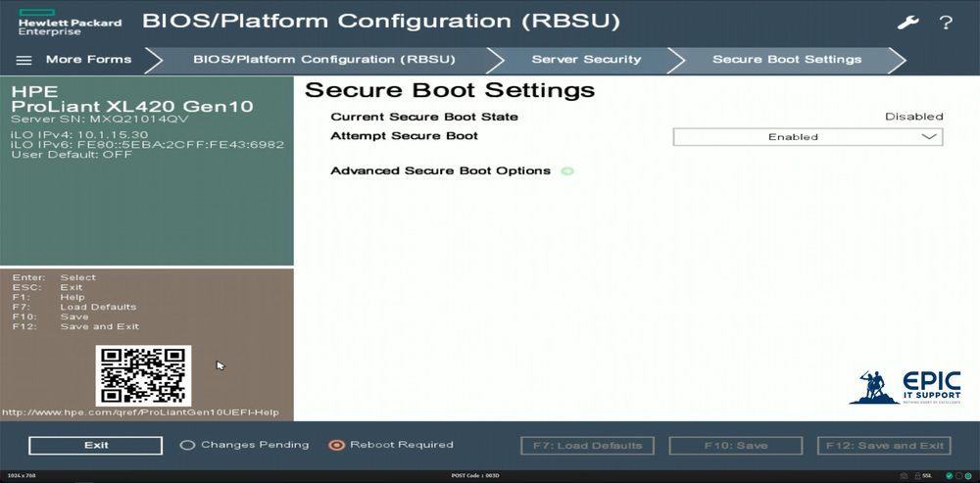The width and height of the screenshot is (980, 483).
Task: Open the ProLiantGen10UEFI-Help URL link
Action: pyautogui.click(x=140, y=412)
